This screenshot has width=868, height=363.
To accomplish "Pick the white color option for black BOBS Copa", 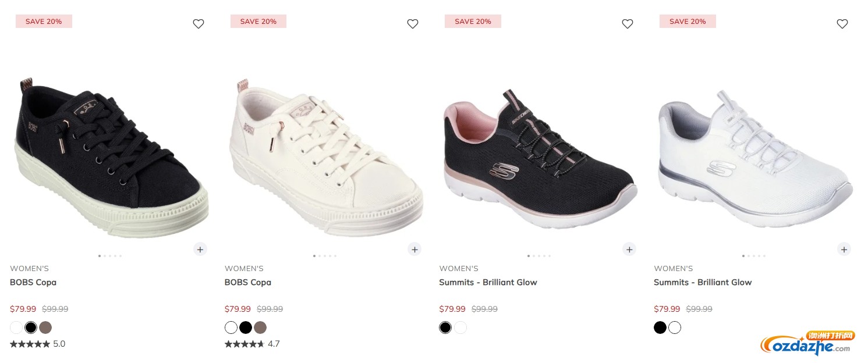I will coord(16,328).
